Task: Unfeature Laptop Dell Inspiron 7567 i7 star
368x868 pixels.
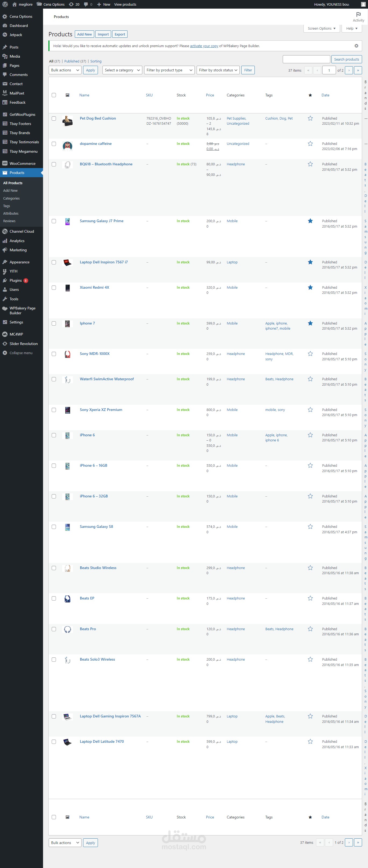Action: coord(310,262)
